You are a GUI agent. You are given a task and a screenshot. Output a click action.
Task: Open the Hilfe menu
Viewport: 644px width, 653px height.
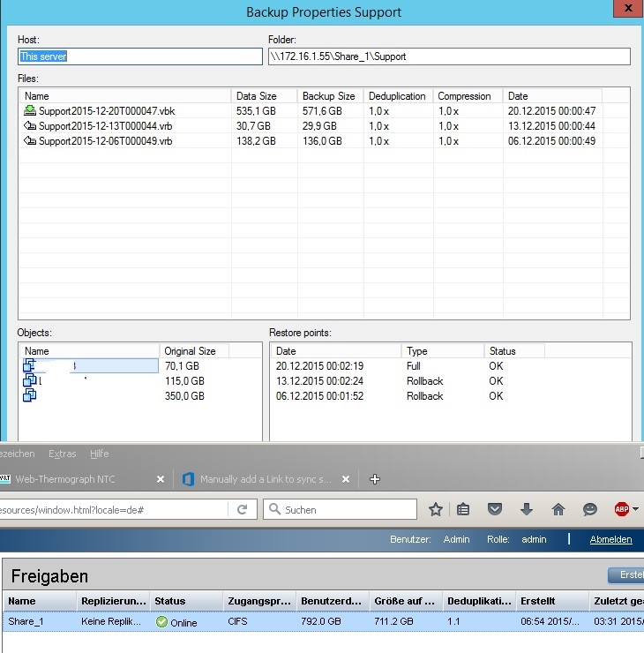tap(100, 454)
